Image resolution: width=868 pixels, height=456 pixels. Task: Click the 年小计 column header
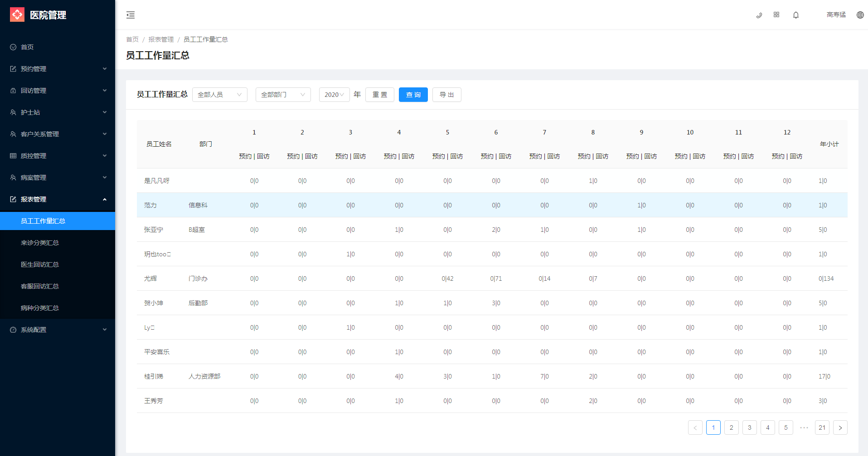829,144
